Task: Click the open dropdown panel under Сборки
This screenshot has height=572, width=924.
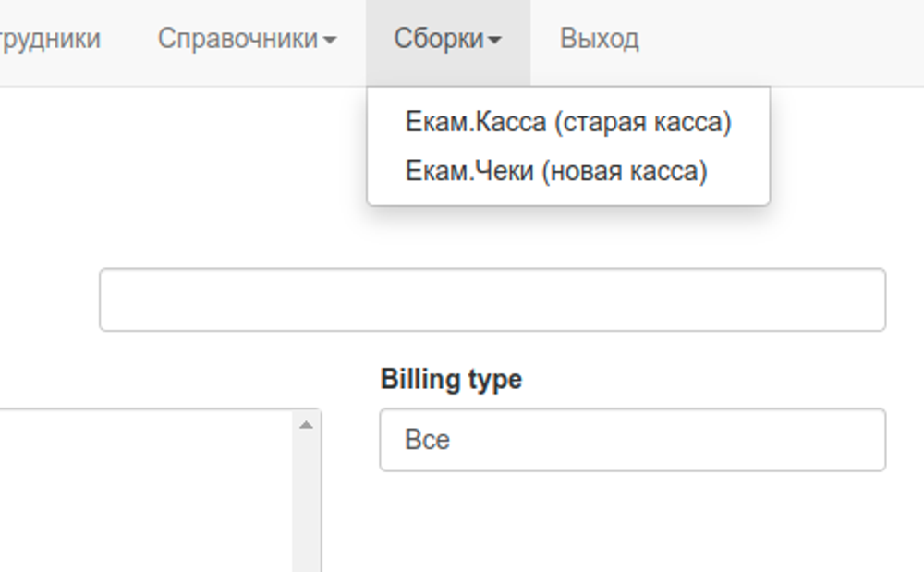Action: 567,143
